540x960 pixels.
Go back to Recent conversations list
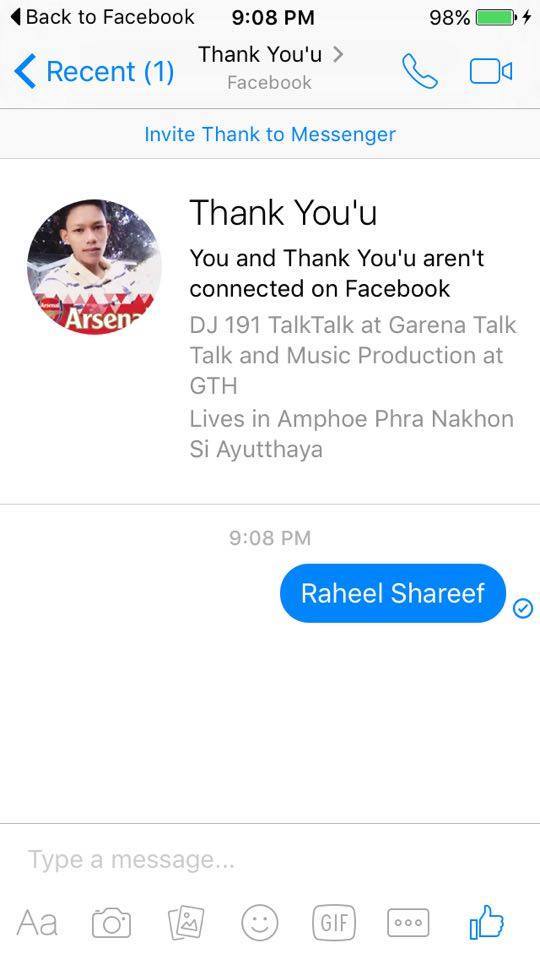pyautogui.click(x=94, y=71)
